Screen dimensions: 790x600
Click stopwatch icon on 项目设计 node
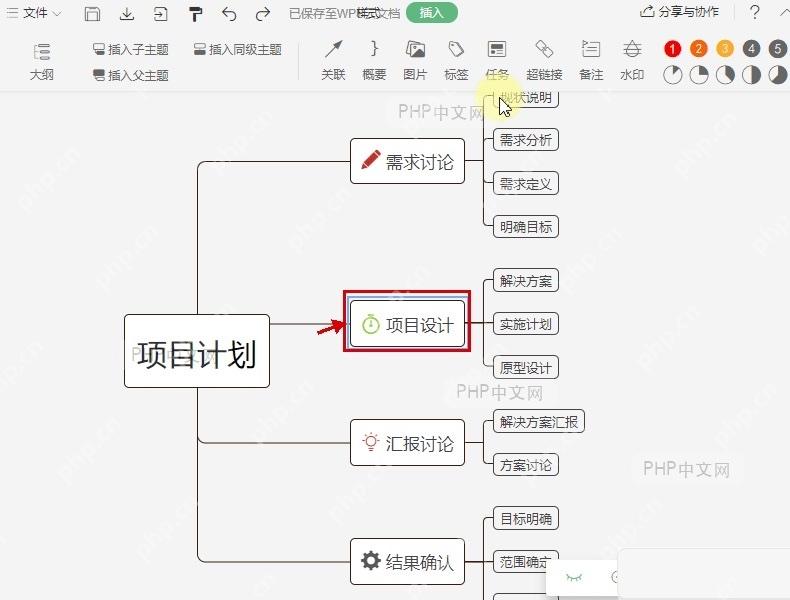click(371, 323)
